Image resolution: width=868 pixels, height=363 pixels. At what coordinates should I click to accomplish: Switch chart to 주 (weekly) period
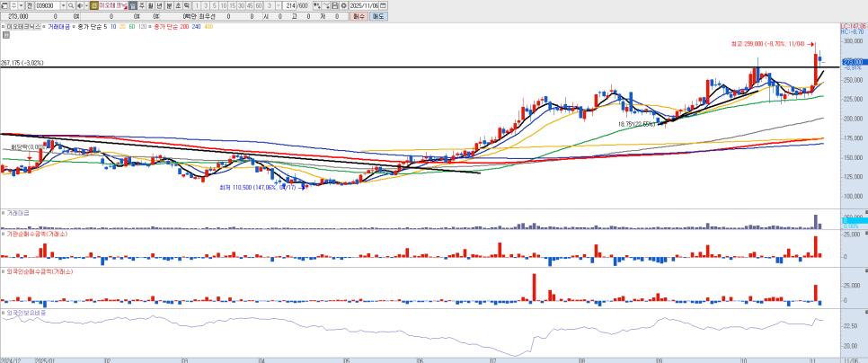coord(142,5)
